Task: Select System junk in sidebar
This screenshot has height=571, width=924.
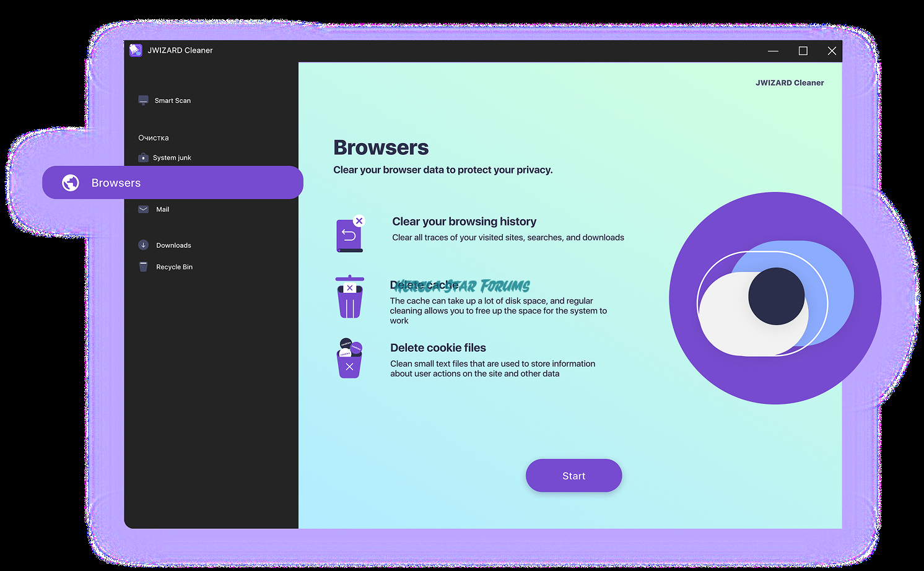Action: click(x=172, y=157)
